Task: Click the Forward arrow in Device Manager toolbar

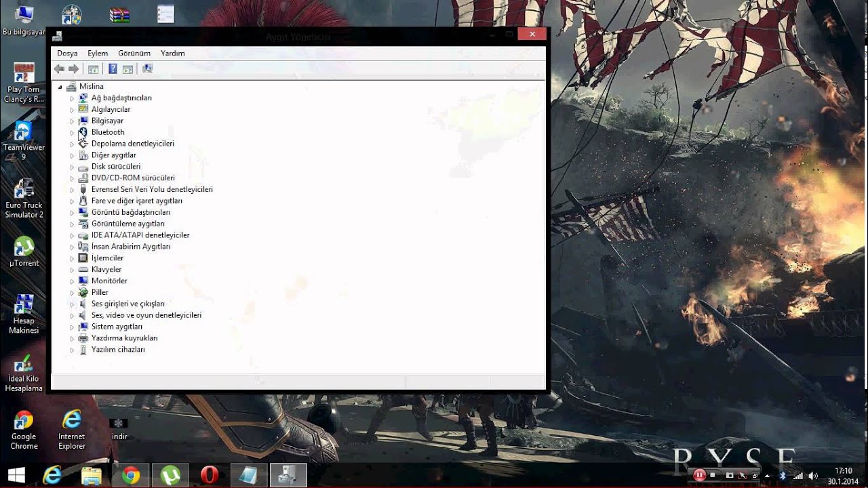Action: [x=74, y=69]
